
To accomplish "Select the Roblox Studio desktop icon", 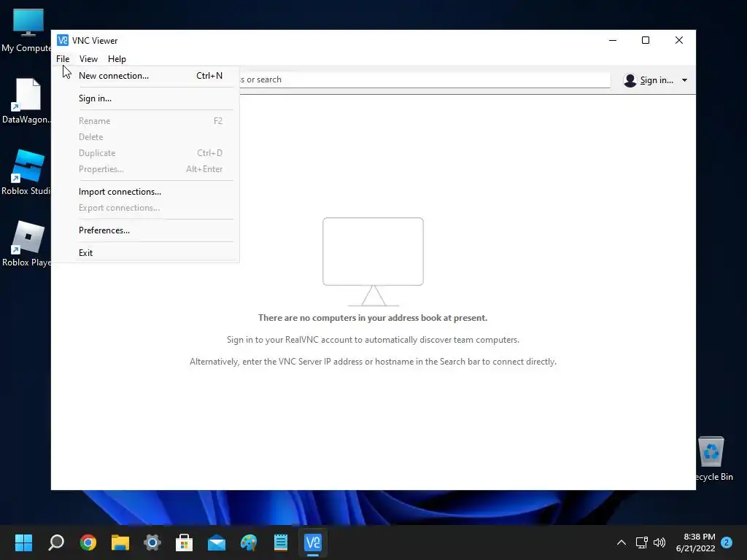I will [x=27, y=172].
